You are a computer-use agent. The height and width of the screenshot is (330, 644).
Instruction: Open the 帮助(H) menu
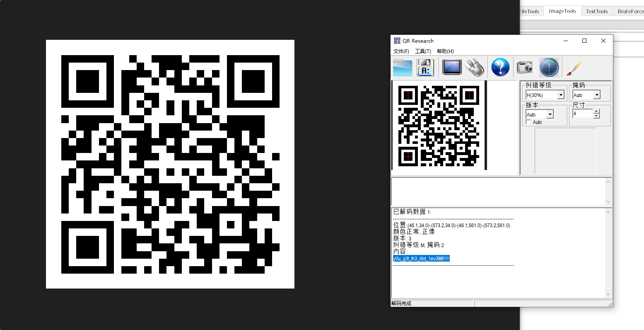(x=445, y=51)
